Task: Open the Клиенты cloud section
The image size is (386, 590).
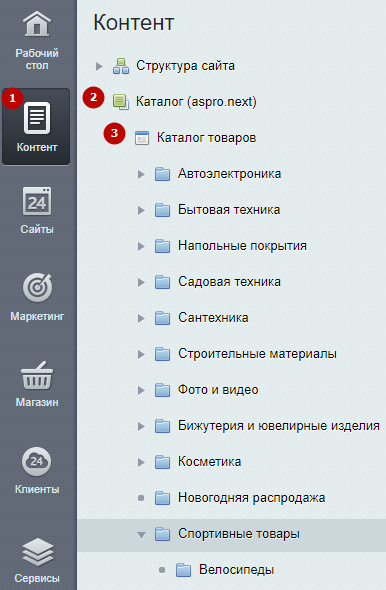Action: (x=37, y=470)
